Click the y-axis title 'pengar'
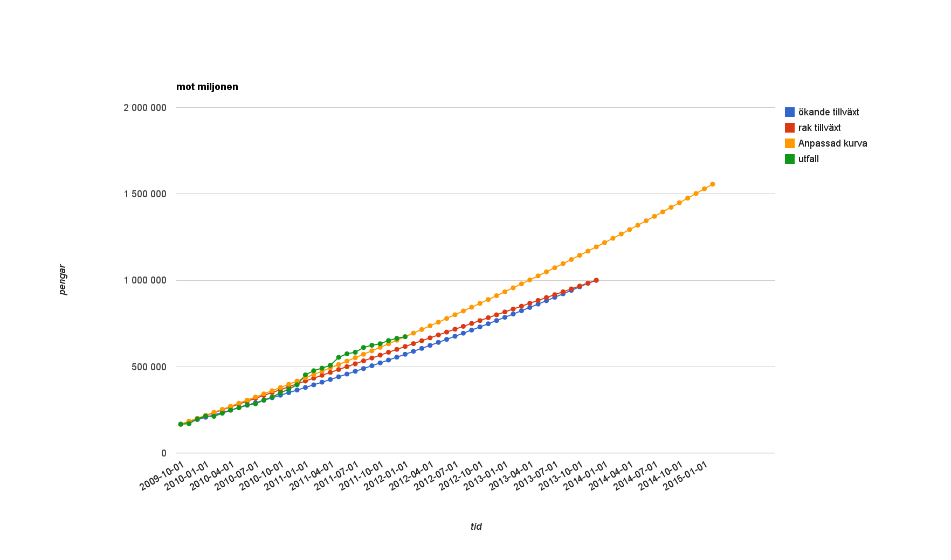The image size is (951, 560). tap(63, 280)
